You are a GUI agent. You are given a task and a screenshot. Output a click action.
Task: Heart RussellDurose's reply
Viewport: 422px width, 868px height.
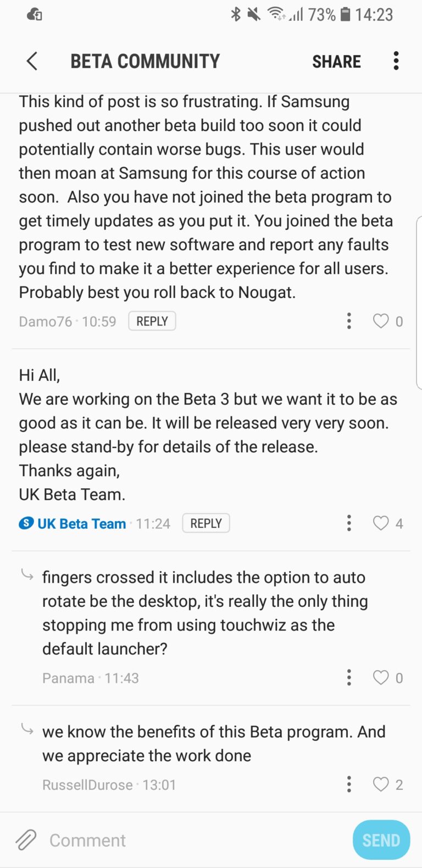coord(381,784)
